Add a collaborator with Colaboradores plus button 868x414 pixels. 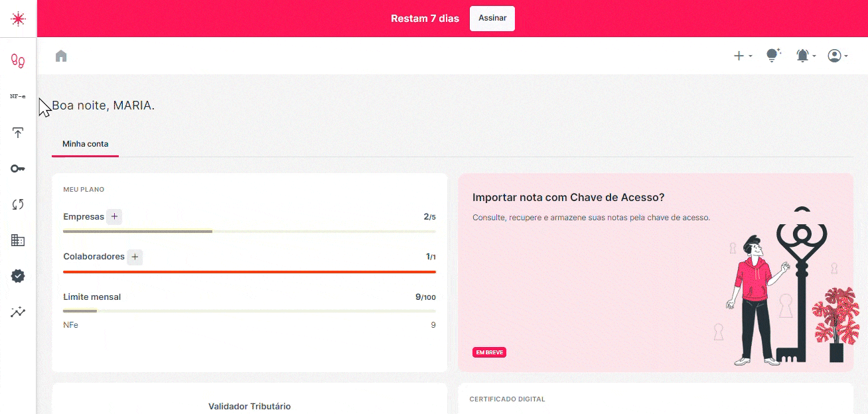coord(135,257)
